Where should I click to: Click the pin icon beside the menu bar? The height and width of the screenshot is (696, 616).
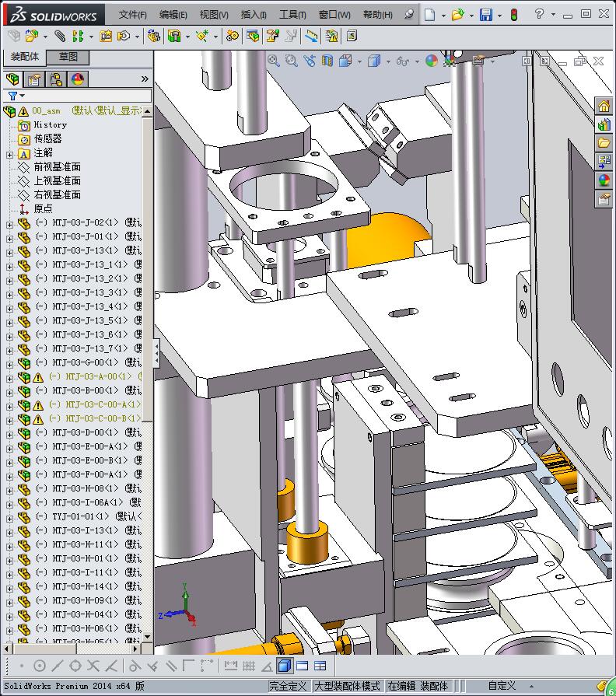click(409, 14)
